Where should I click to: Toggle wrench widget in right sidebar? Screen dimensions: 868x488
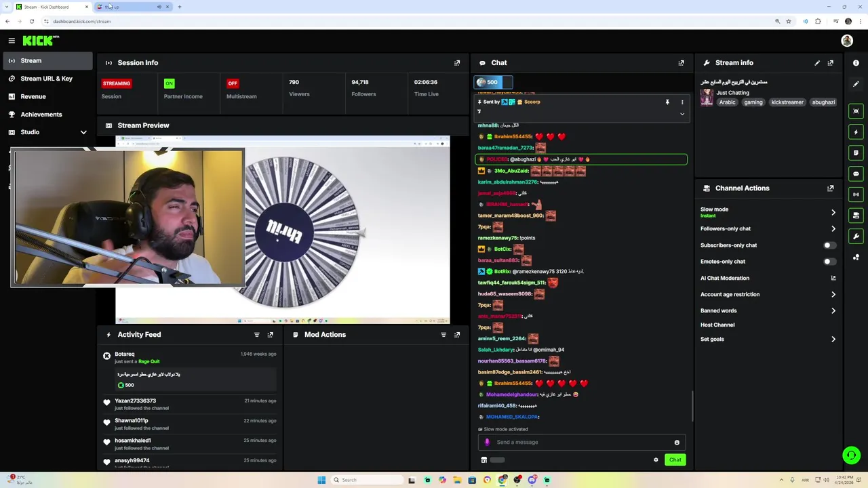pos(856,237)
